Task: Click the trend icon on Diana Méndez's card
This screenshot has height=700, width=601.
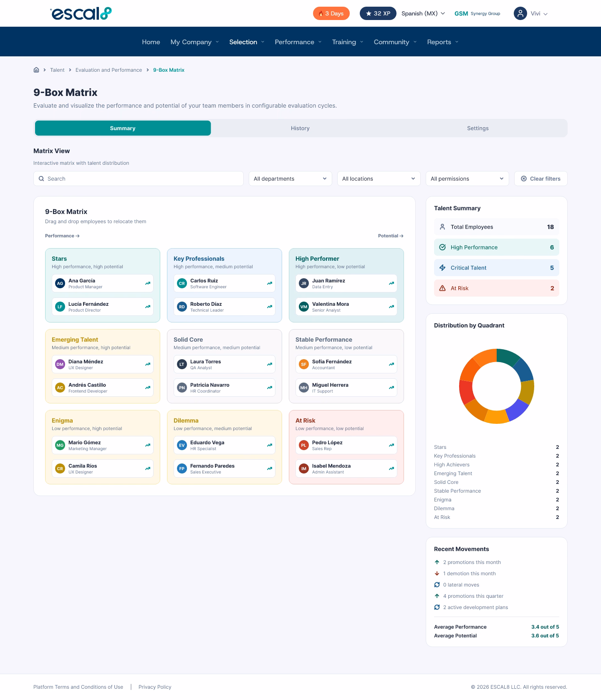Action: [148, 364]
